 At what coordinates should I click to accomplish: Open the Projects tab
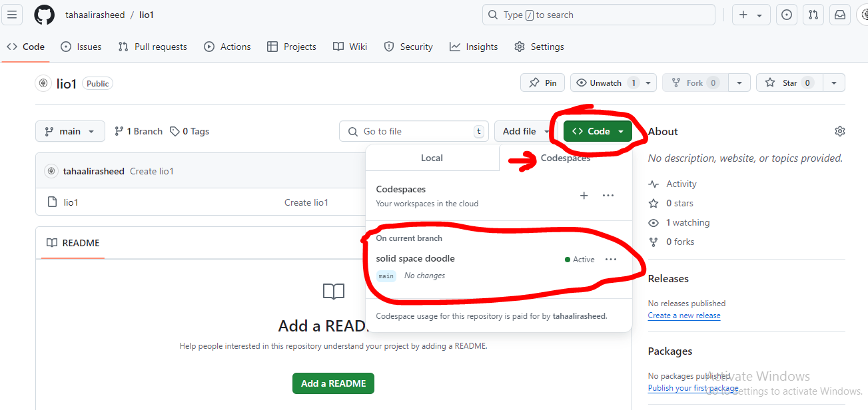292,47
